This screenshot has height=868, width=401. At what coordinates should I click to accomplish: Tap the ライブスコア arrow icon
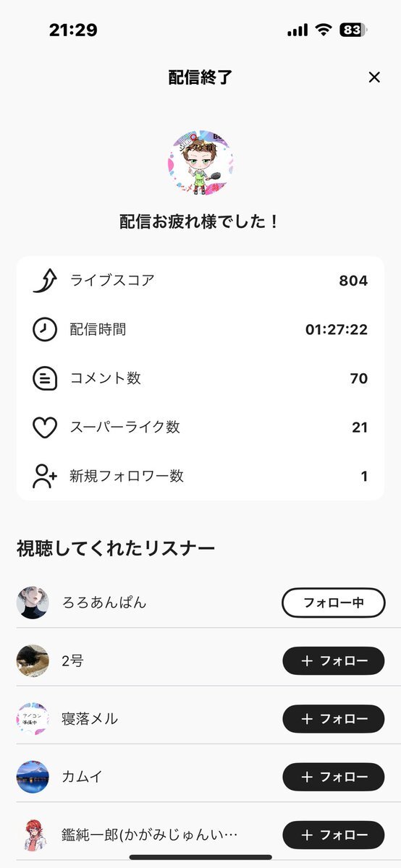click(x=45, y=281)
